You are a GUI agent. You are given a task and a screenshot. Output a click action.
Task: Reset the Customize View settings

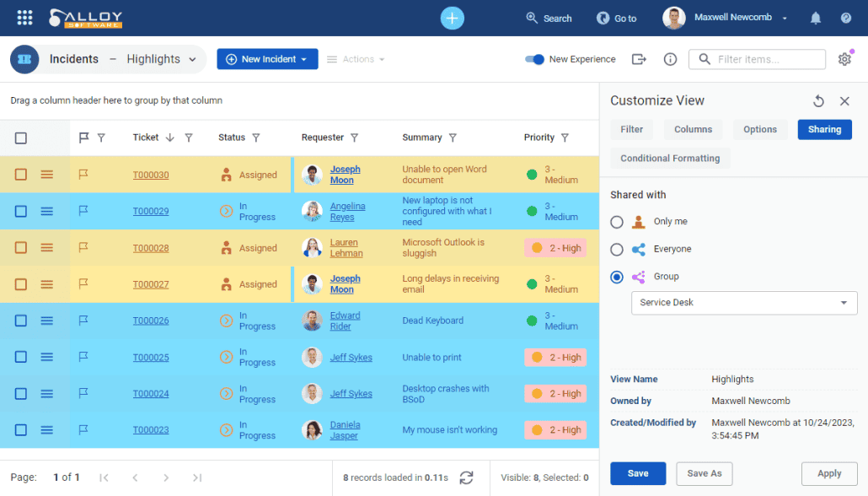pyautogui.click(x=818, y=101)
